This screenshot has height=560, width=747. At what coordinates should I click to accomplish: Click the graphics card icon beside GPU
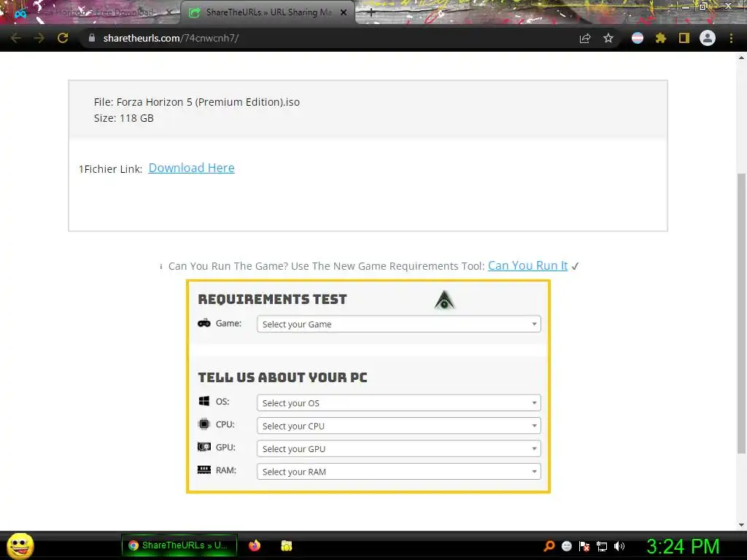[204, 447]
